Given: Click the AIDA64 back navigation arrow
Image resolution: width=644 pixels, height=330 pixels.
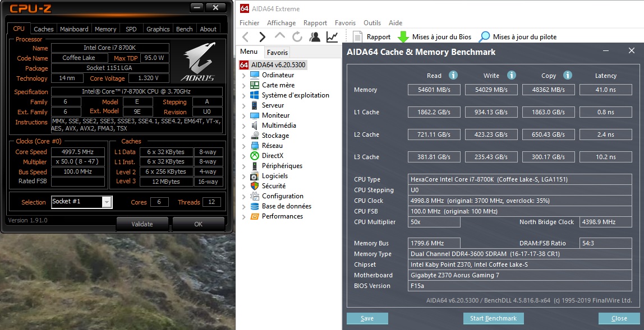Looking at the screenshot, I should pos(246,37).
